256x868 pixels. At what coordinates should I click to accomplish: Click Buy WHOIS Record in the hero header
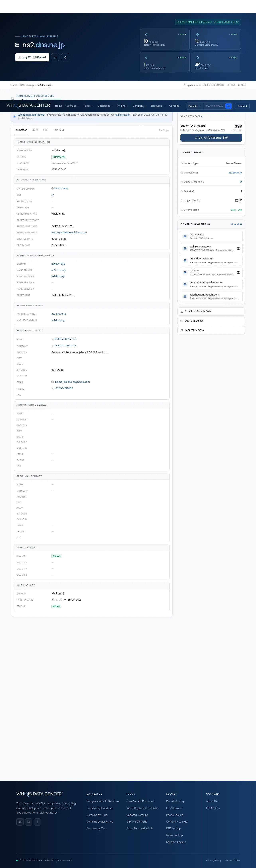[32, 57]
